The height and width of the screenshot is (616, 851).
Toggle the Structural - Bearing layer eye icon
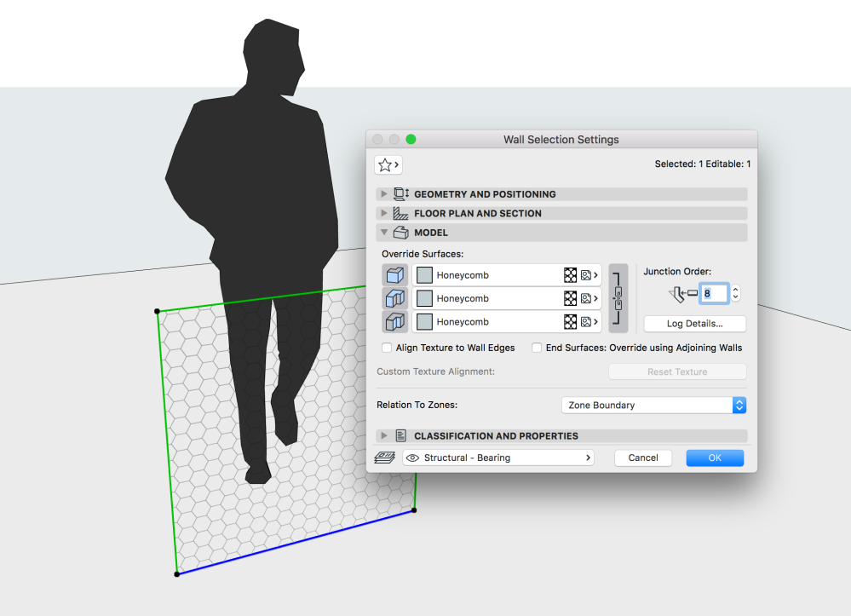pyautogui.click(x=412, y=458)
